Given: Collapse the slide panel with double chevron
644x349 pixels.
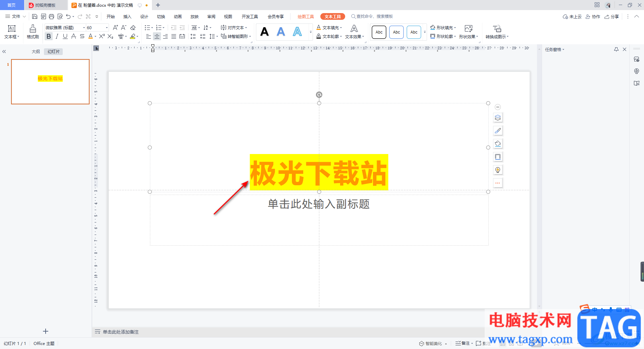Looking at the screenshot, I should (4, 52).
